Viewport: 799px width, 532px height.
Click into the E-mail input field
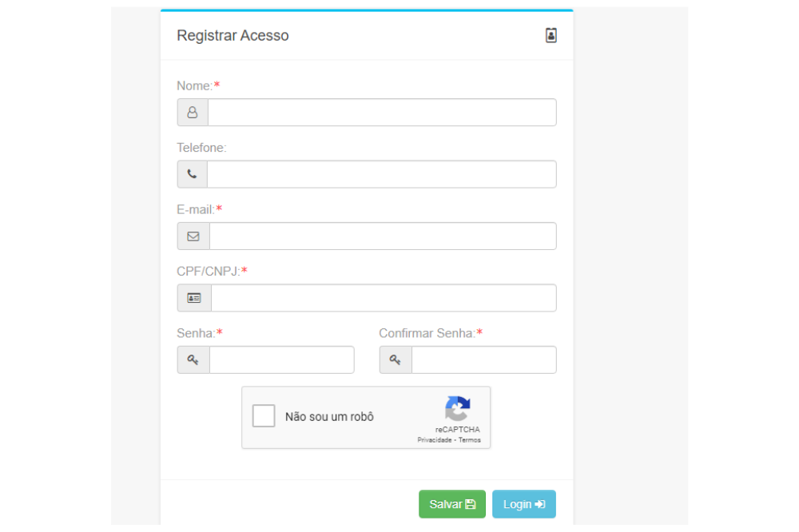tap(382, 236)
